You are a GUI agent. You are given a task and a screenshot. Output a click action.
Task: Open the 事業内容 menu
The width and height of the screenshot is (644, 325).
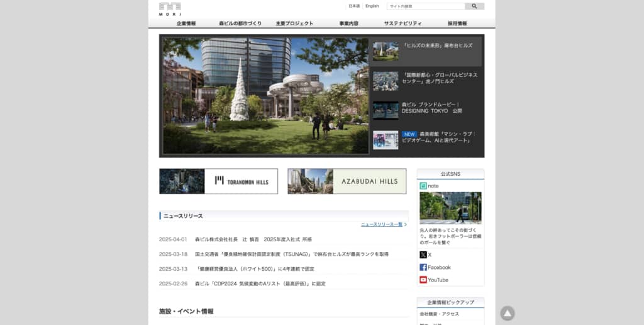coord(348,23)
